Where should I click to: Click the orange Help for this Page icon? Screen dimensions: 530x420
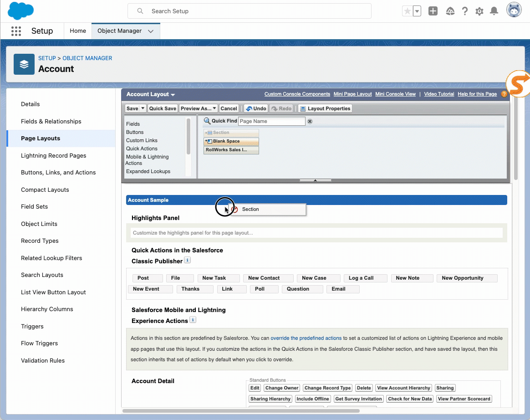(x=504, y=94)
